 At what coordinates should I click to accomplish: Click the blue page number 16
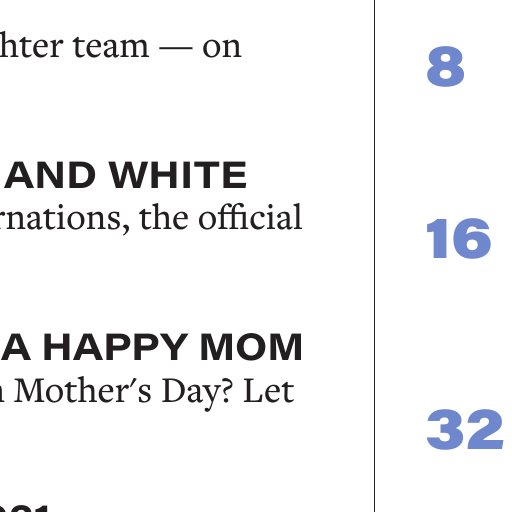point(458,238)
